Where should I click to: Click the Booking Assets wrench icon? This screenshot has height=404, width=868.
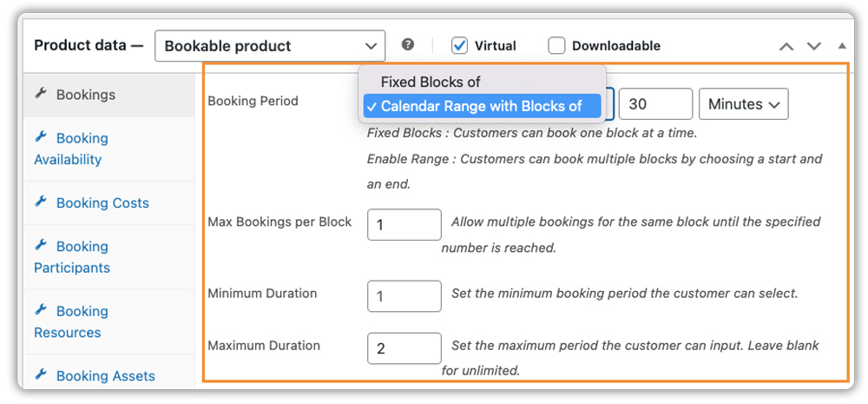(x=41, y=374)
